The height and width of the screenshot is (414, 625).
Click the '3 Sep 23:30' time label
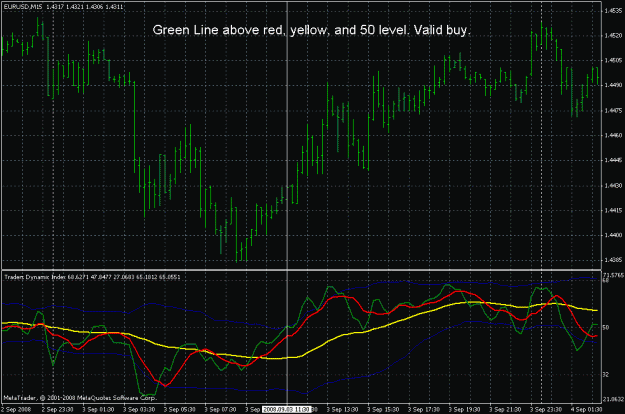(x=545, y=410)
